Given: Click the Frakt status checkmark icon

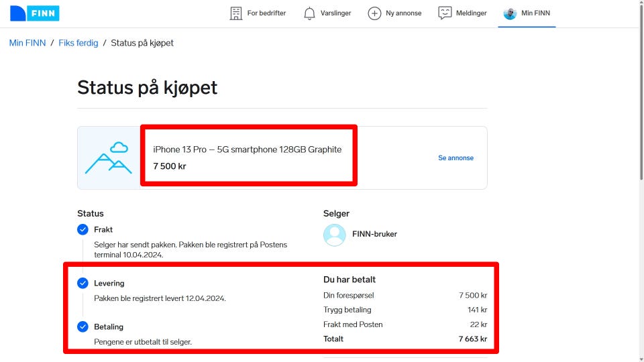Looking at the screenshot, I should pos(83,229).
